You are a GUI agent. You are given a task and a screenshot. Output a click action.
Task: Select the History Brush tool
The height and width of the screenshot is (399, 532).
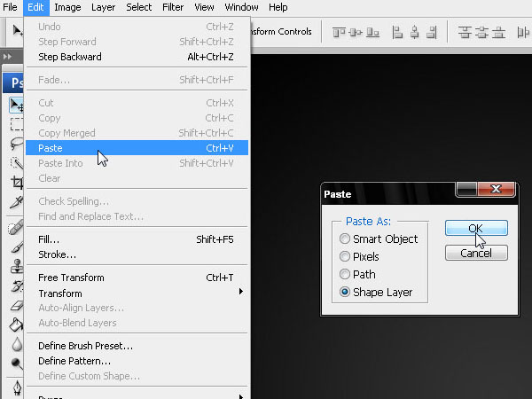pos(16,286)
